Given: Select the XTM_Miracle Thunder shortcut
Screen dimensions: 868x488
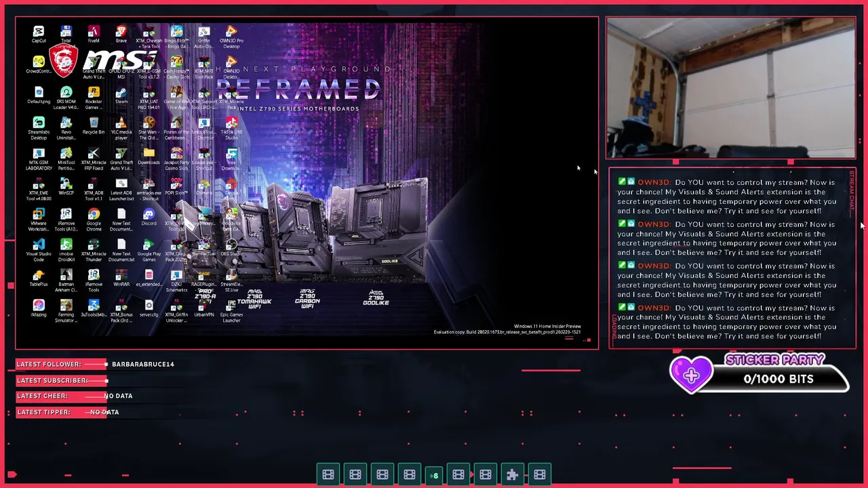Looking at the screenshot, I should pyautogui.click(x=94, y=251).
